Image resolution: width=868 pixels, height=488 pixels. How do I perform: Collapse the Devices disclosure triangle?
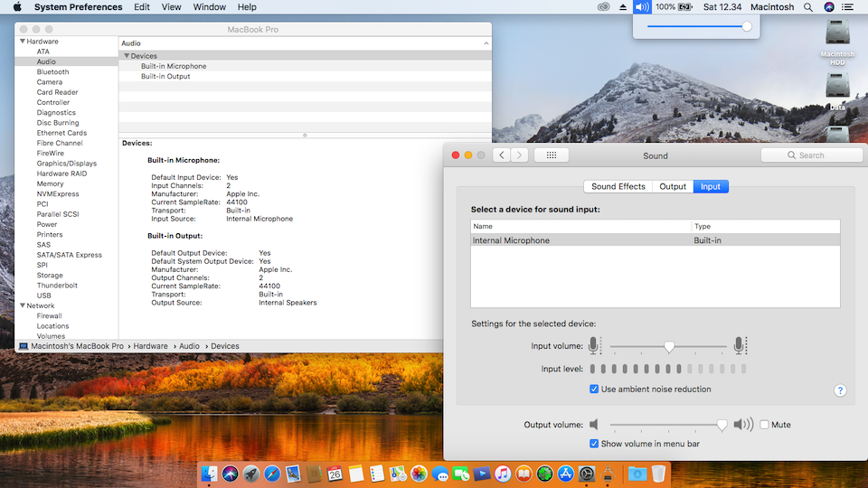(x=127, y=56)
